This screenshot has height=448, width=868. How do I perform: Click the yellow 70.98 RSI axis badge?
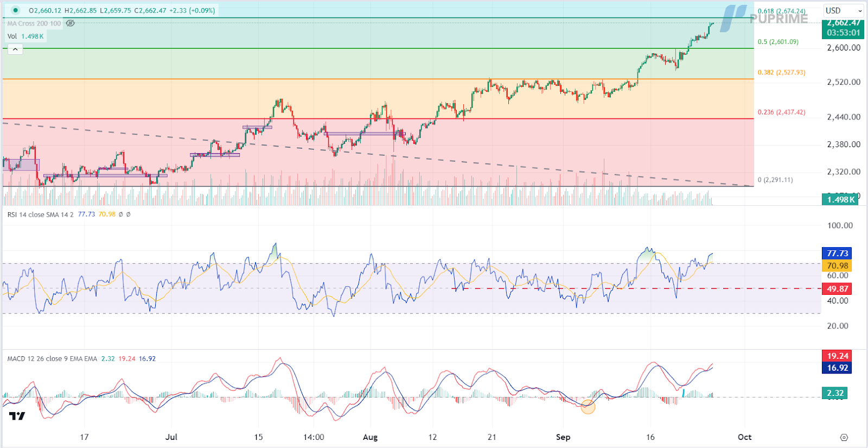[837, 266]
